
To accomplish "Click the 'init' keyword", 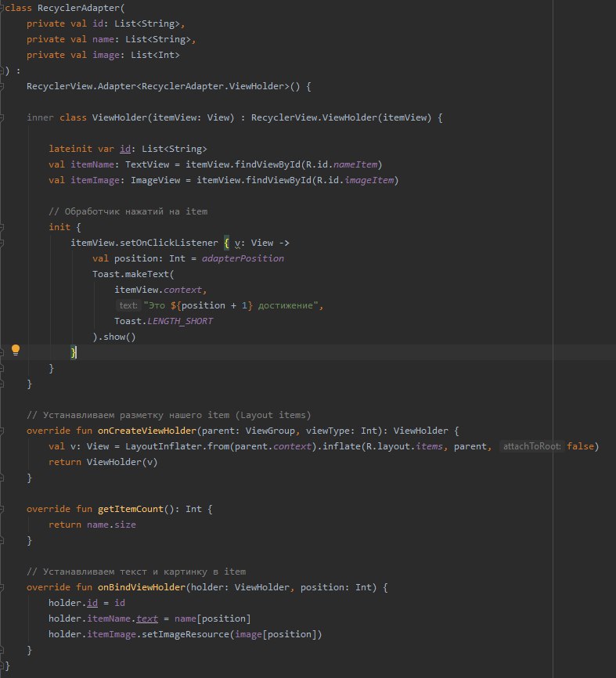I will [x=59, y=227].
